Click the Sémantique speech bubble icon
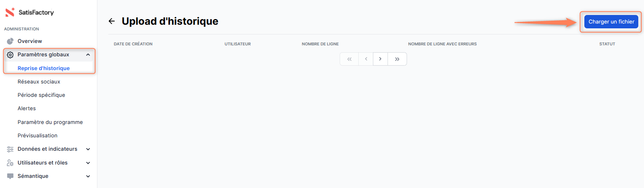 10,176
